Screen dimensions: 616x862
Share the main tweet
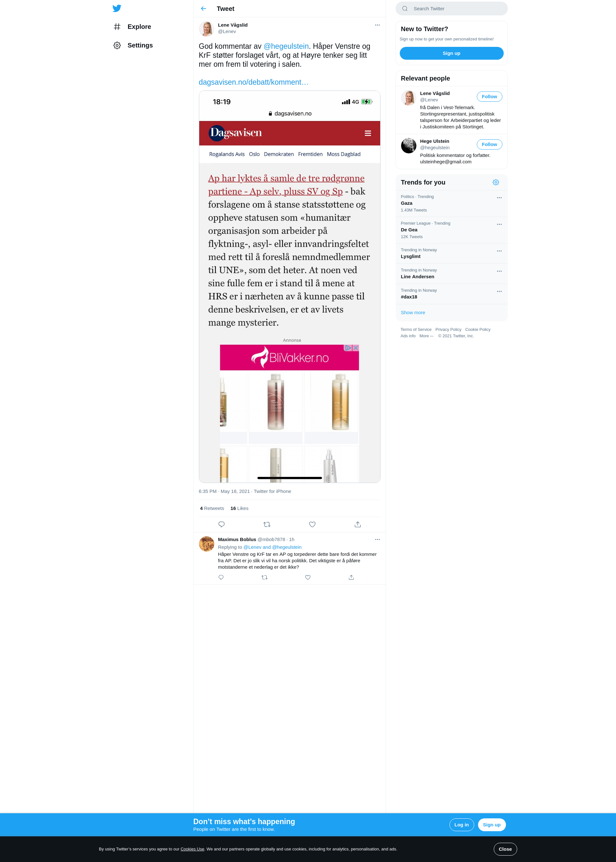tap(358, 524)
